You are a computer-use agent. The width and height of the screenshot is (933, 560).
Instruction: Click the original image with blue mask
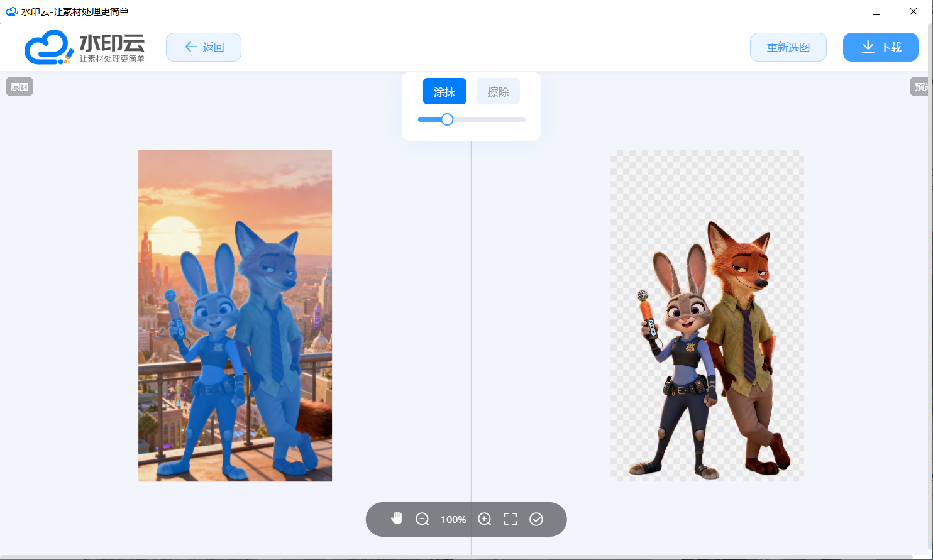click(x=235, y=316)
